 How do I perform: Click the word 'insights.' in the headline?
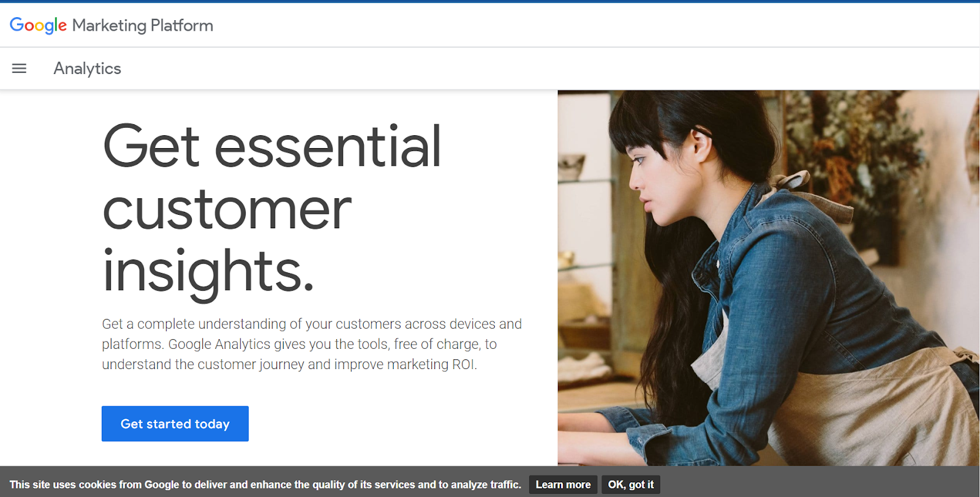tap(208, 272)
